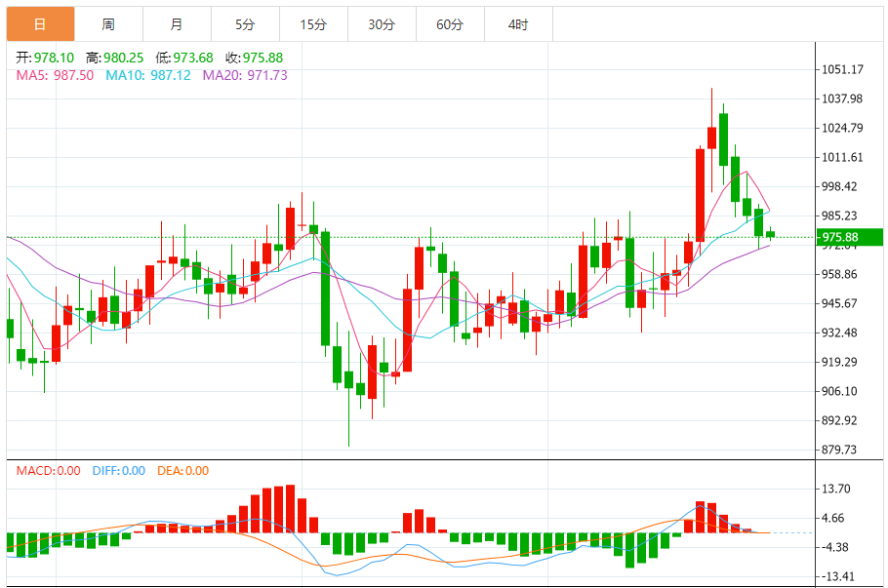Viewport: 888px width, 588px height.
Task: Switch to the 月 monthly tab
Action: tap(178, 24)
